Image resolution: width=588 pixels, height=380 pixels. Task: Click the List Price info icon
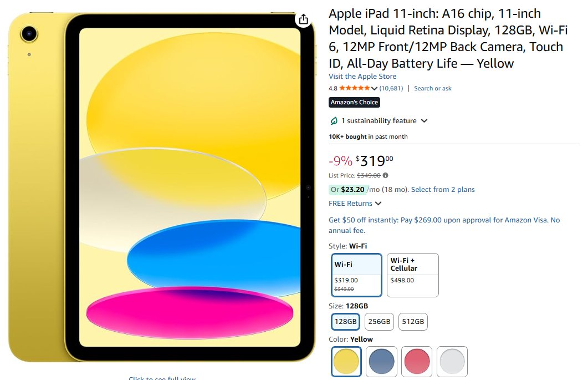(x=386, y=175)
